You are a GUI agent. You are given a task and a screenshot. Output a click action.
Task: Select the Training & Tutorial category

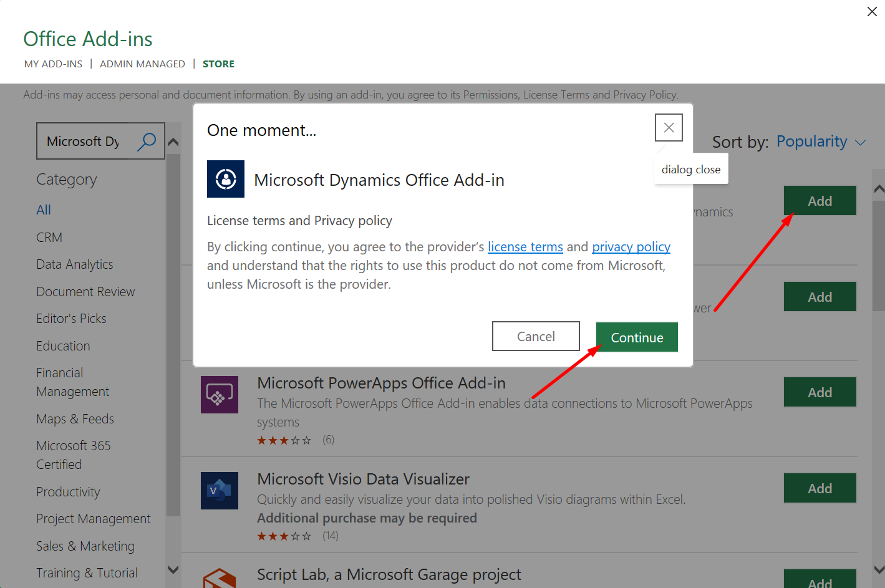[x=87, y=573]
